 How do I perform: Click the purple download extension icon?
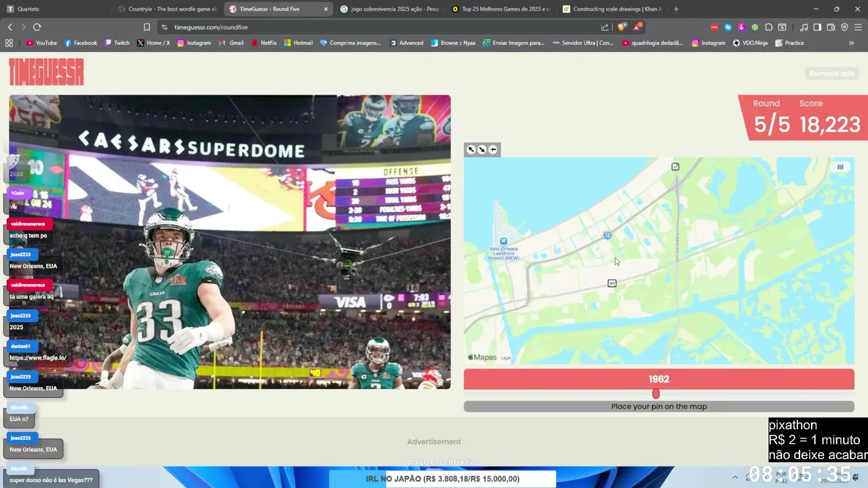click(741, 27)
